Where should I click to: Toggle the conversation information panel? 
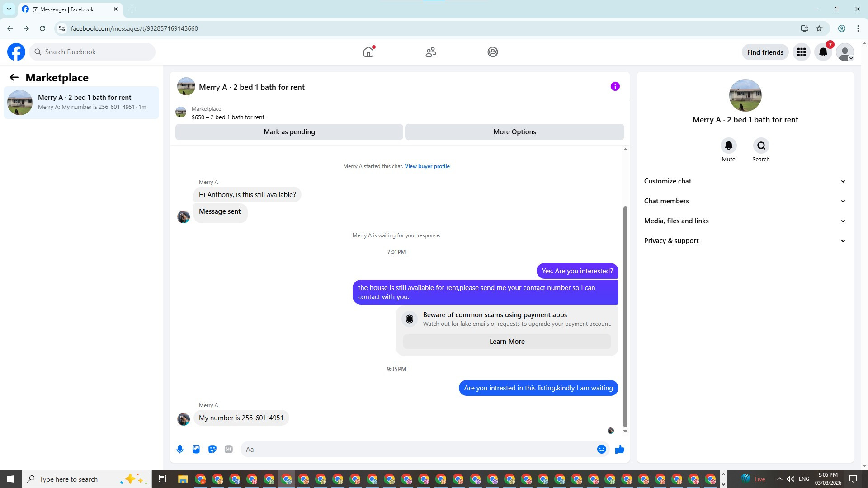[615, 86]
